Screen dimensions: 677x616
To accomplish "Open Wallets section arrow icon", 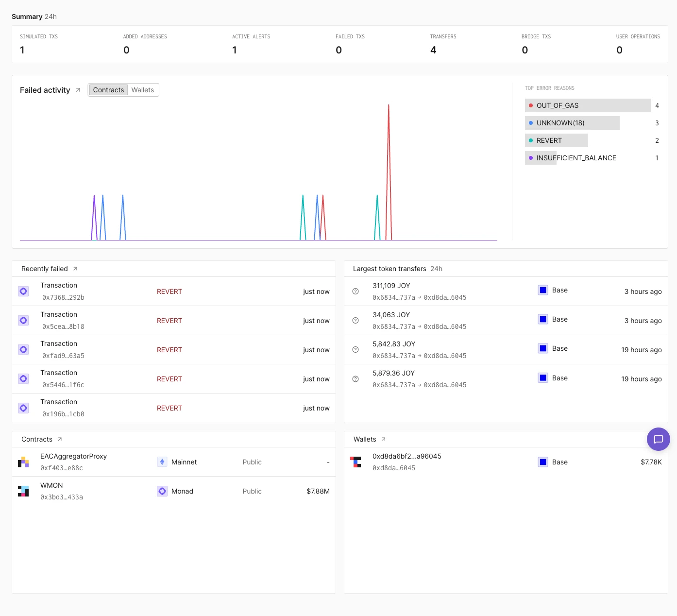I will pos(383,439).
